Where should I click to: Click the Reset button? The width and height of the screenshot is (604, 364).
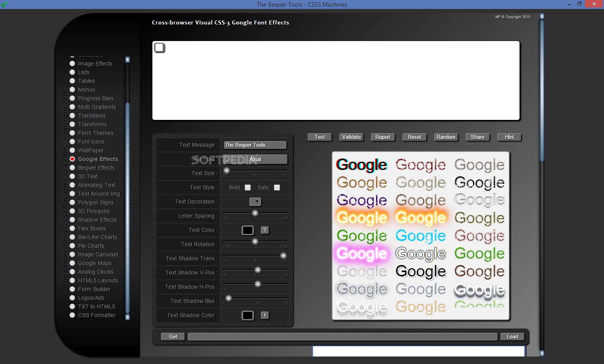[x=415, y=137]
